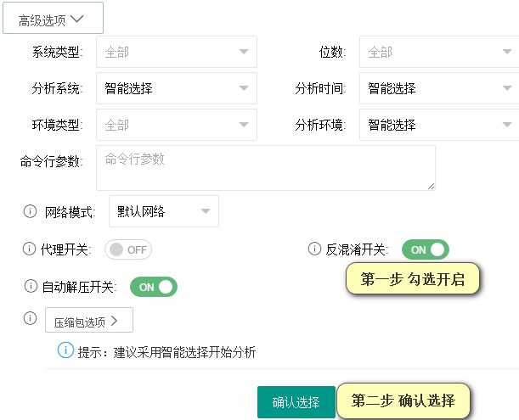This screenshot has width=519, height=420.
Task: Click blue info icon before 提示 text
Action: [x=65, y=350]
